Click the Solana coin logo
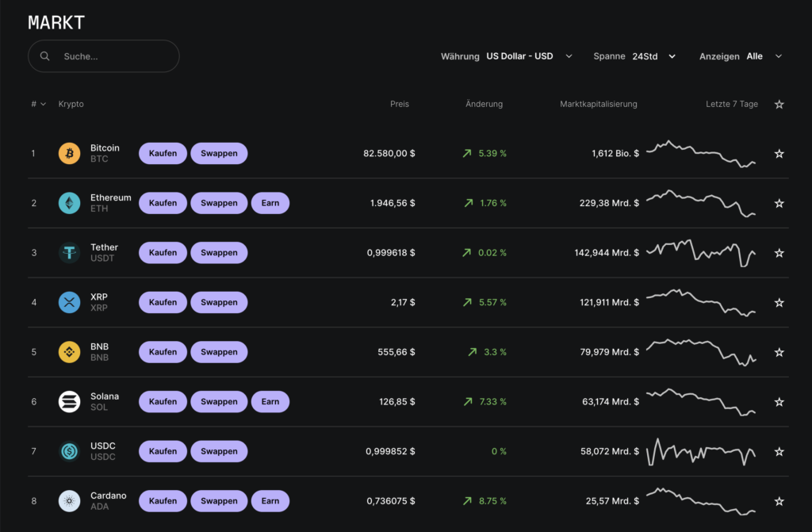Viewport: 812px width, 532px height. (70, 401)
